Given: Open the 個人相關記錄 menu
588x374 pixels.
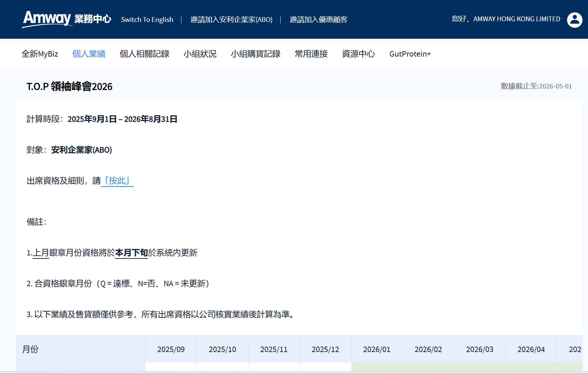Looking at the screenshot, I should pos(144,54).
